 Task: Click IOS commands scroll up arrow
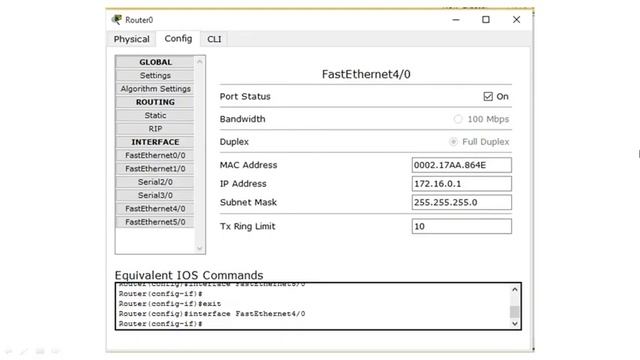click(515, 289)
